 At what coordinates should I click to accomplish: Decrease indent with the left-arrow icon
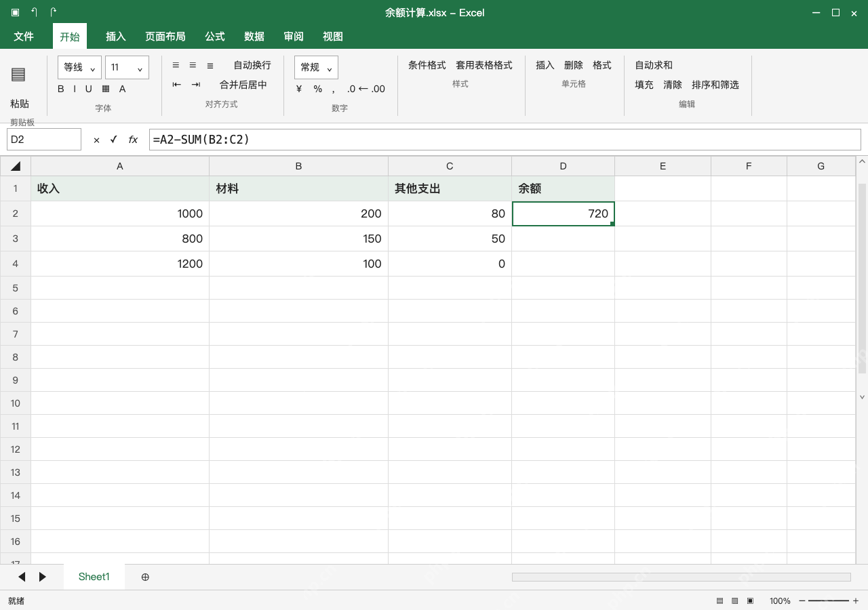point(177,85)
